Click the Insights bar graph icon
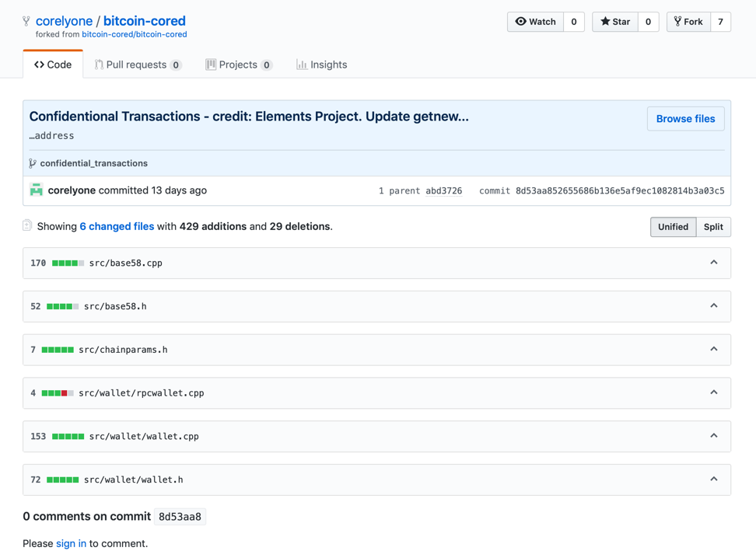This screenshot has width=756, height=558. click(302, 65)
